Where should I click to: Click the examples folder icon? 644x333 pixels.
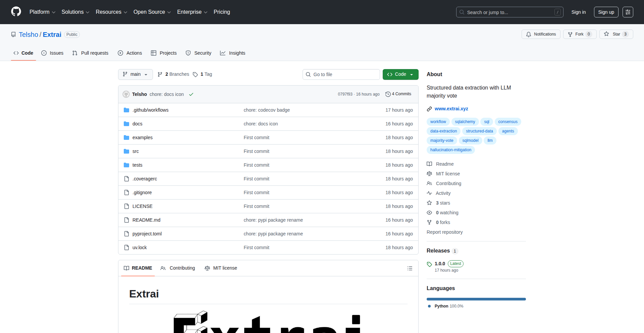[126, 137]
